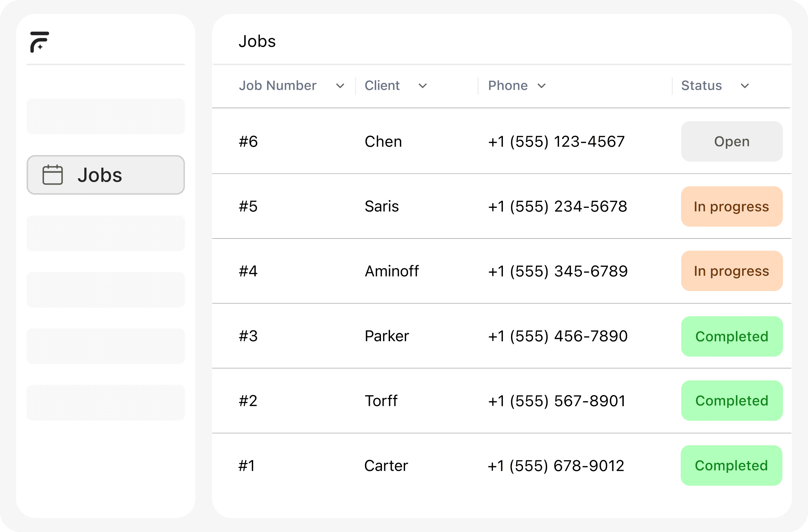
Task: Click phone number +1 (555) 456-7890
Action: (x=558, y=336)
